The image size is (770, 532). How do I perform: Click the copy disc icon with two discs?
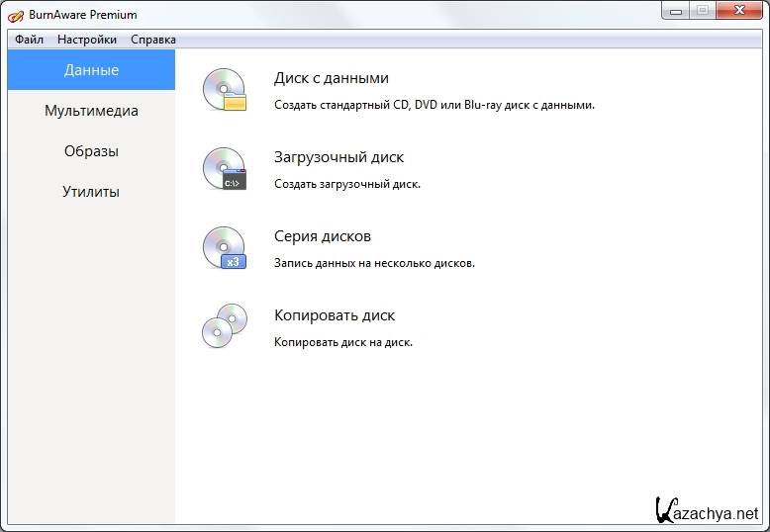pyautogui.click(x=224, y=326)
